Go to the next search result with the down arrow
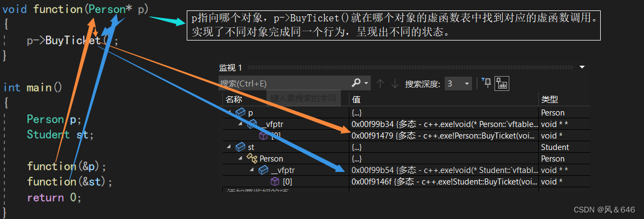Viewport: 644px width, 219px height. (395, 83)
